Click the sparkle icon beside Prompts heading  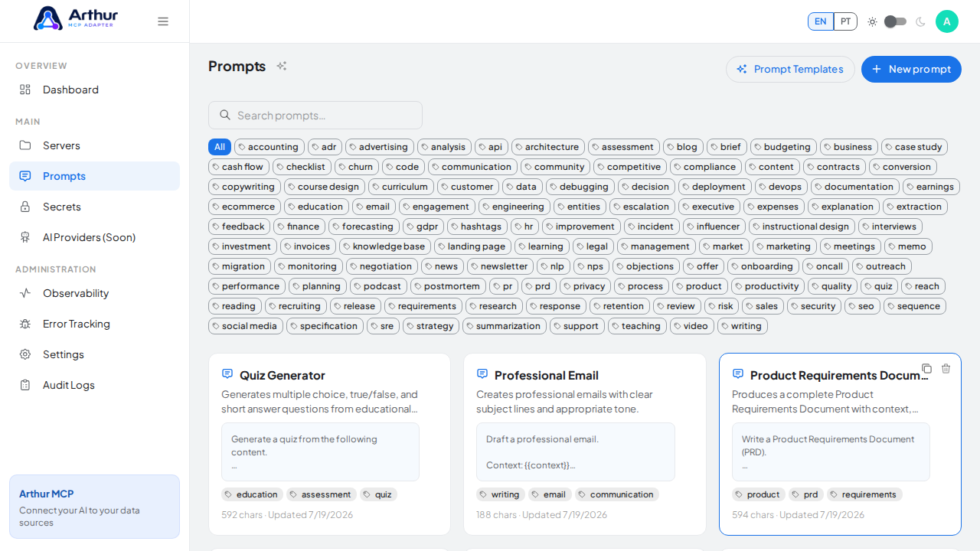(282, 66)
